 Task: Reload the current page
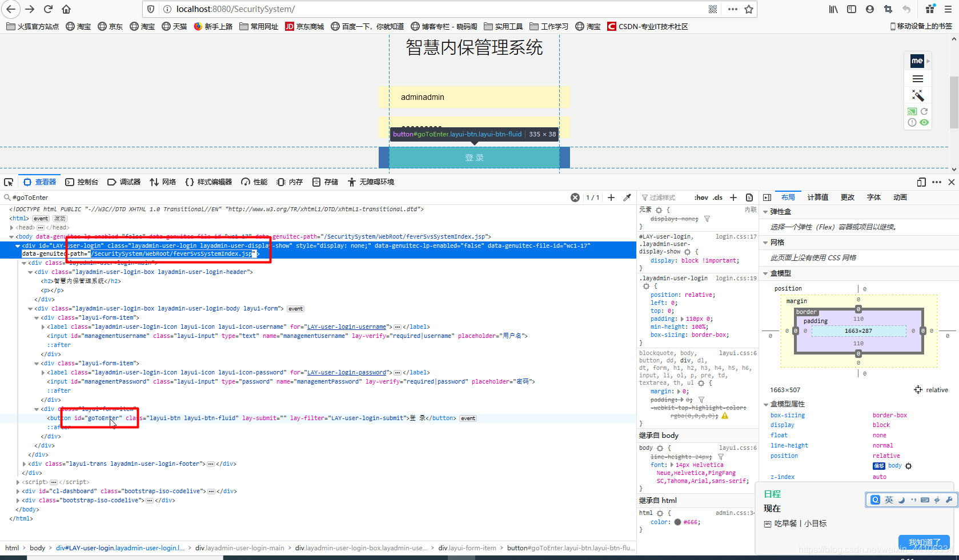point(48,9)
